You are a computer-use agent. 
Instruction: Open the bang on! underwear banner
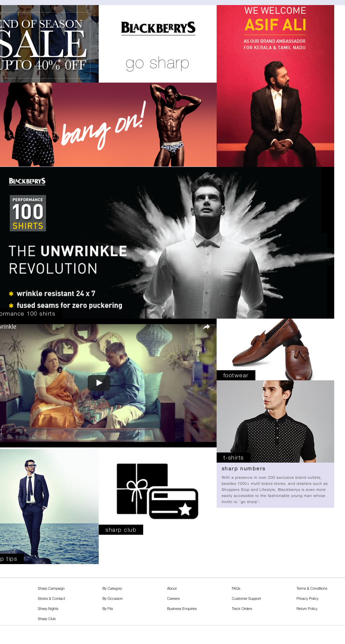point(108,125)
